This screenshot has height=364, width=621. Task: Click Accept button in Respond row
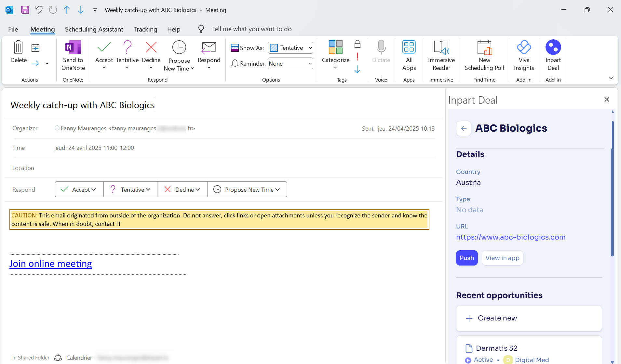tap(79, 189)
